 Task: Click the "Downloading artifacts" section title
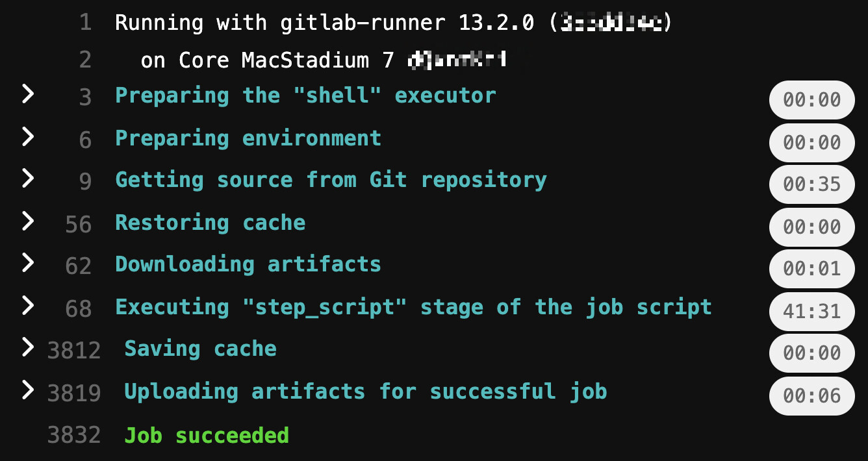pyautogui.click(x=248, y=264)
